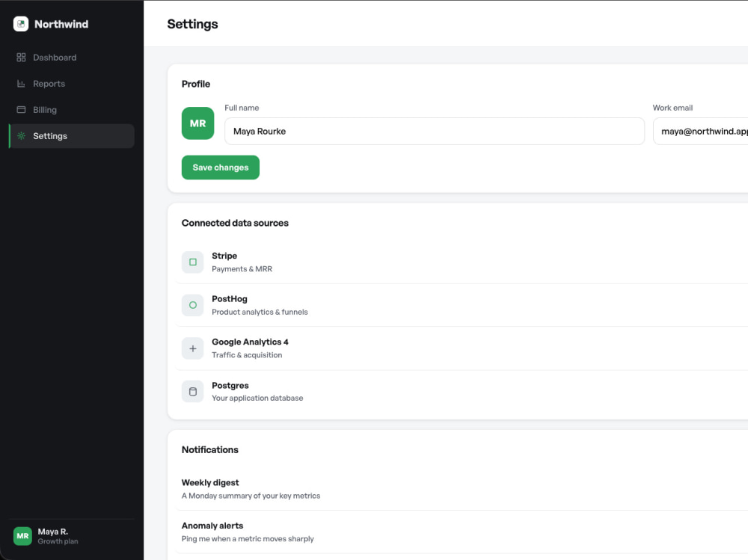Click the Notifications section heading

210,450
